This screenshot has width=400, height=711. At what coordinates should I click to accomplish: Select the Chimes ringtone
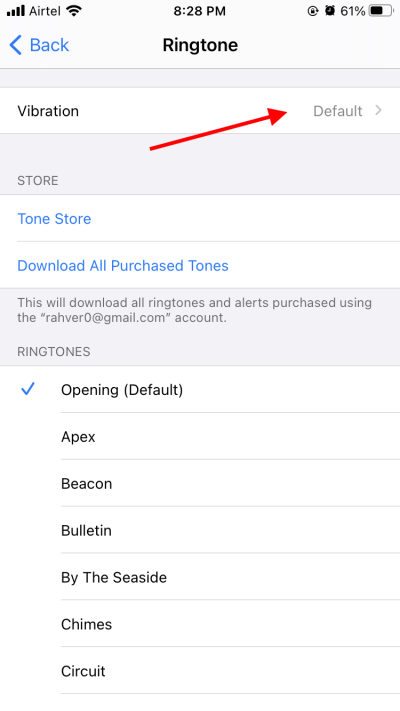[x=200, y=624]
